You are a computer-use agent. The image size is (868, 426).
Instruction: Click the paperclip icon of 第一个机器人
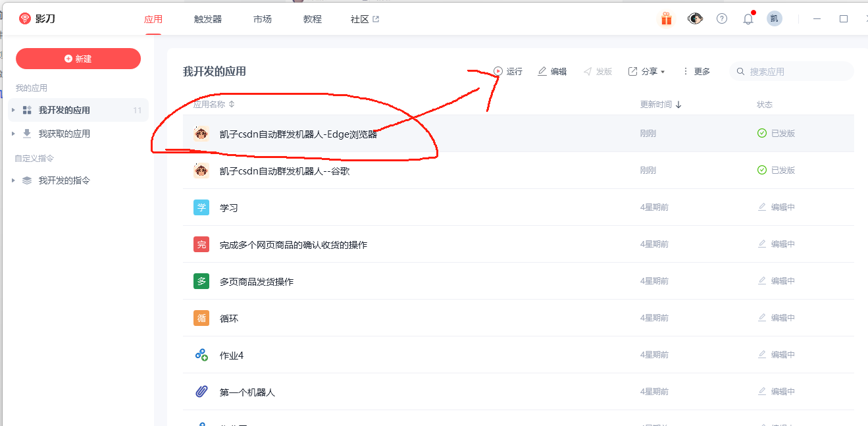click(x=201, y=392)
